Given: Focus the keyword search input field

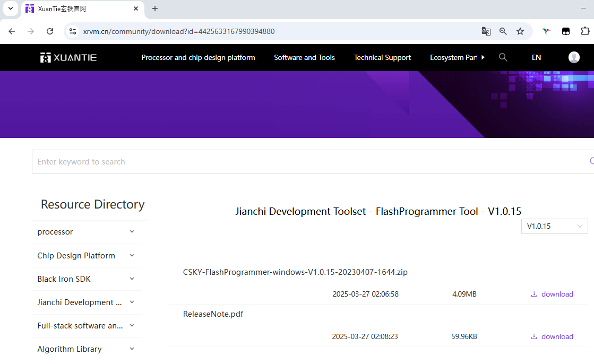Looking at the screenshot, I should point(308,162).
